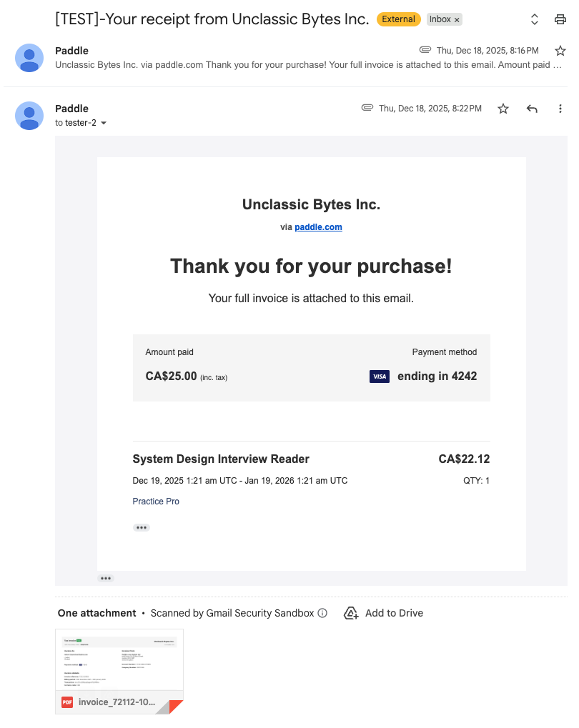Open more options via three-dot icon

pyautogui.click(x=560, y=108)
